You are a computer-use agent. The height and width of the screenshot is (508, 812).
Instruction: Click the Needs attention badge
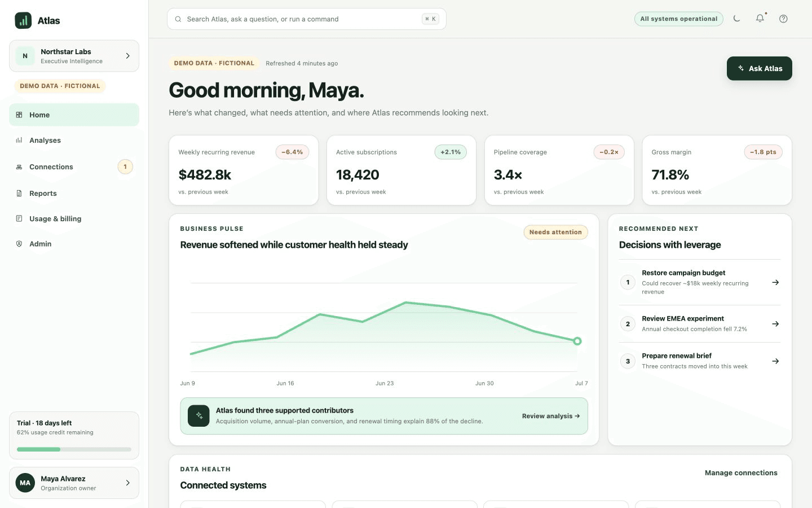[555, 232]
